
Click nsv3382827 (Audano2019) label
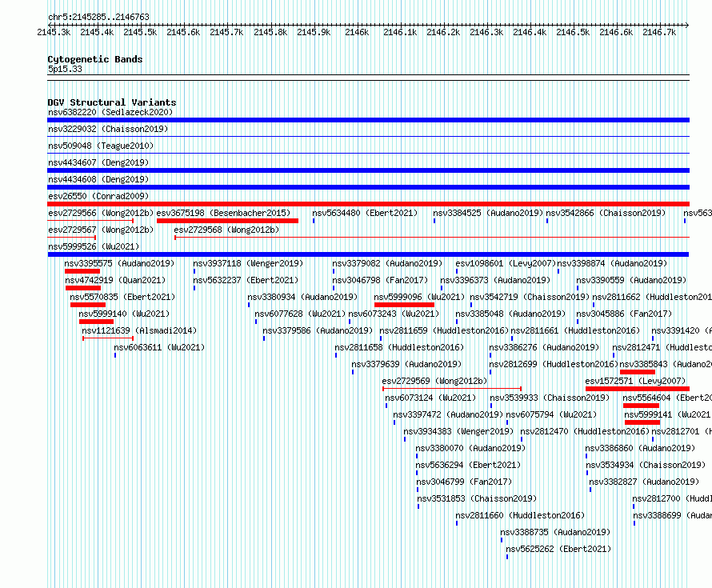tap(644, 482)
